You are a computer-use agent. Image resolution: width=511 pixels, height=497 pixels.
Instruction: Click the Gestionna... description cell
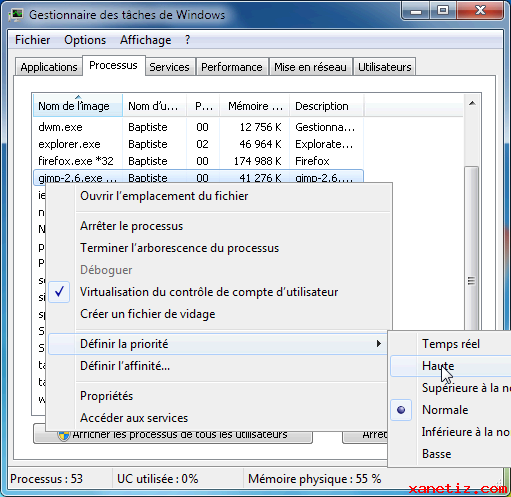325,127
